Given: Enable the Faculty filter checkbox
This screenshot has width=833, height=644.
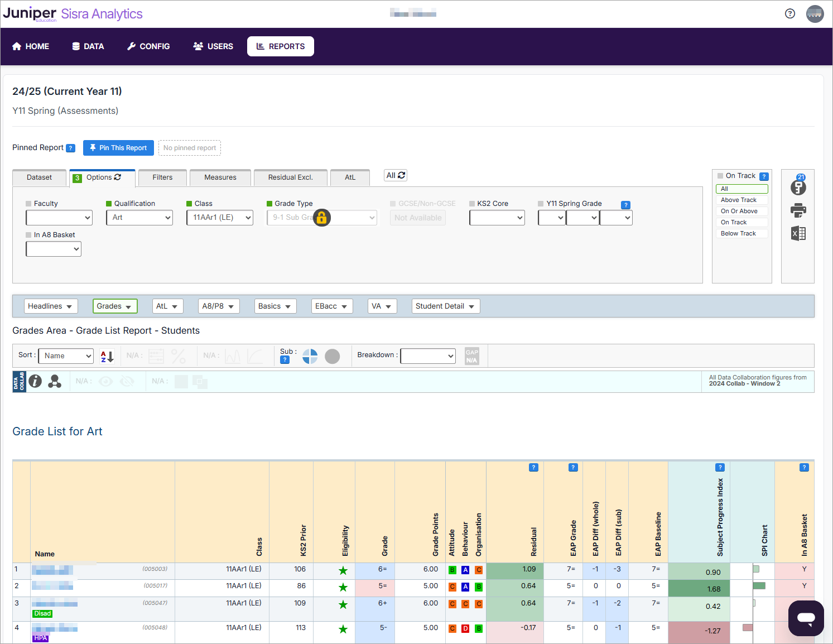Looking at the screenshot, I should click(x=30, y=203).
